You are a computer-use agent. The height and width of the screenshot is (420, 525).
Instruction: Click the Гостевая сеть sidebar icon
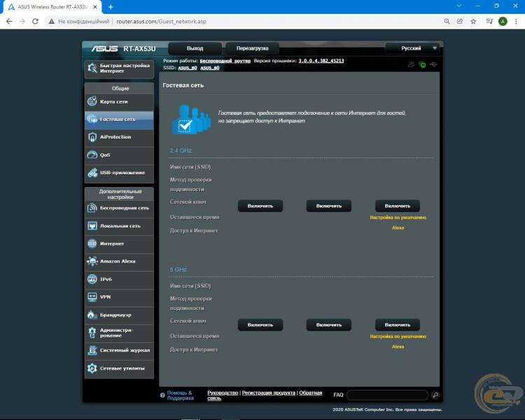pyautogui.click(x=92, y=119)
